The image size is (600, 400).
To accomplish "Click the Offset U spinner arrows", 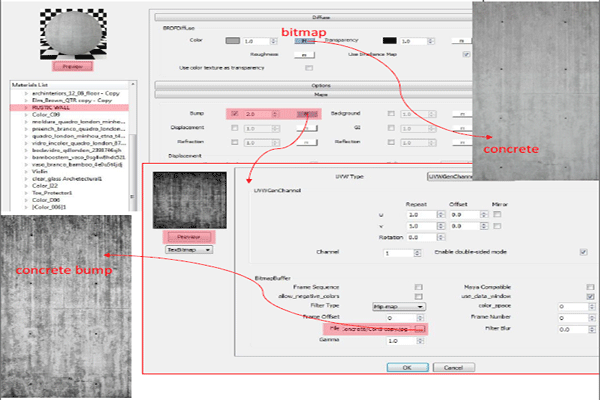I will click(484, 215).
